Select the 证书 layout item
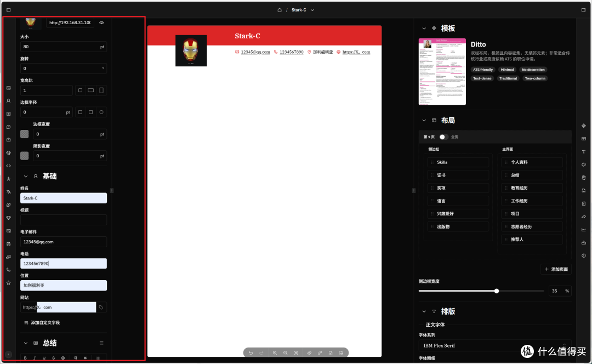592x364 pixels. click(x=458, y=175)
